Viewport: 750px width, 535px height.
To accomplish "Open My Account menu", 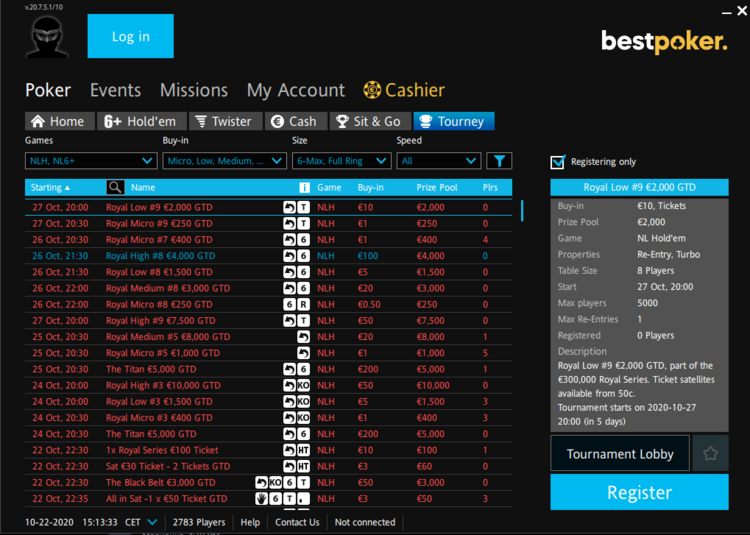I will point(296,90).
